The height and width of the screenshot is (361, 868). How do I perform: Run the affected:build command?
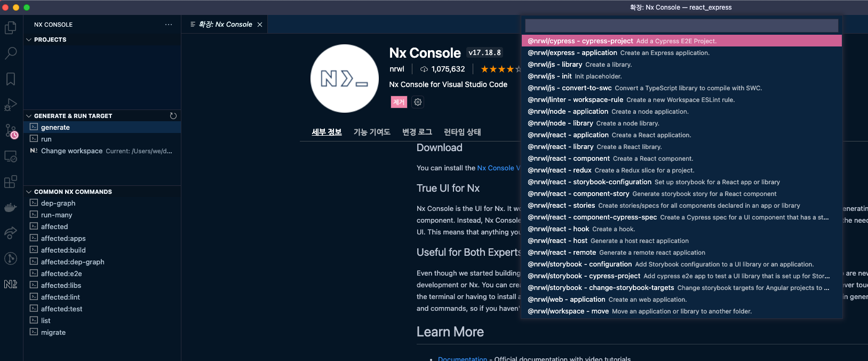[102, 250]
